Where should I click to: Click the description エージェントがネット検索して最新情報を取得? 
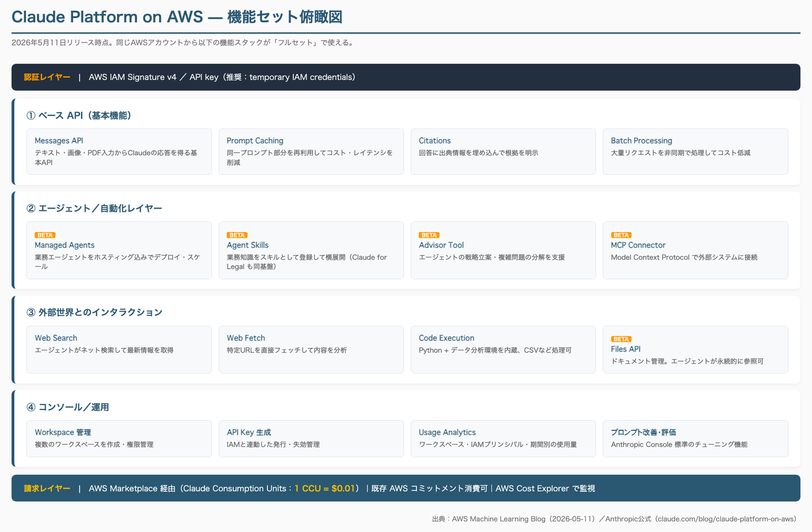click(104, 351)
